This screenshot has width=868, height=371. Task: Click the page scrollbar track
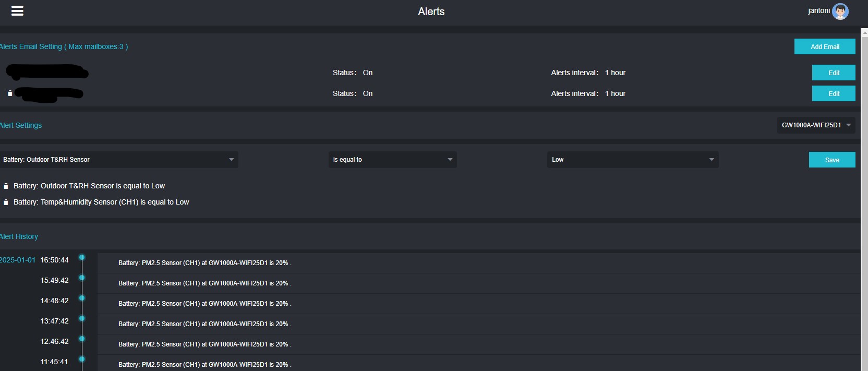tap(864, 209)
